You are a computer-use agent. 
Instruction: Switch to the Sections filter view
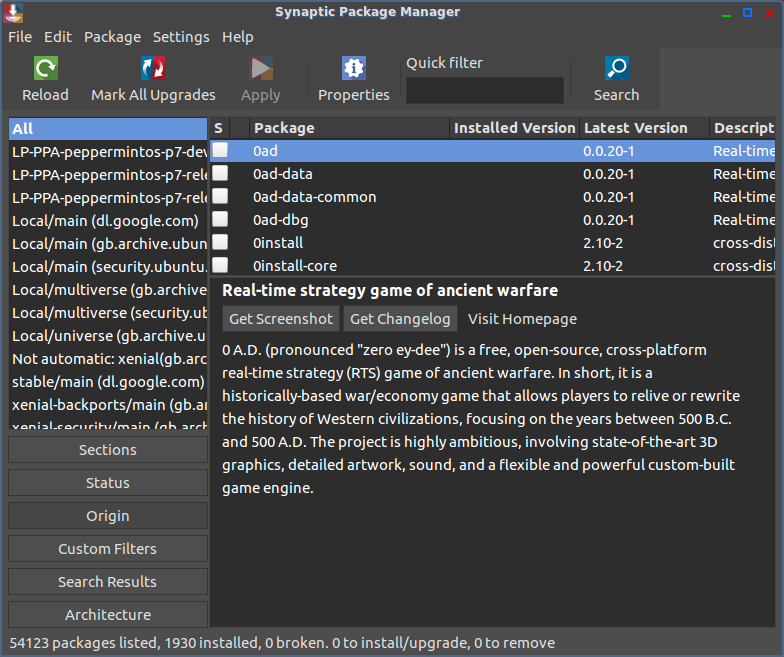pos(108,450)
